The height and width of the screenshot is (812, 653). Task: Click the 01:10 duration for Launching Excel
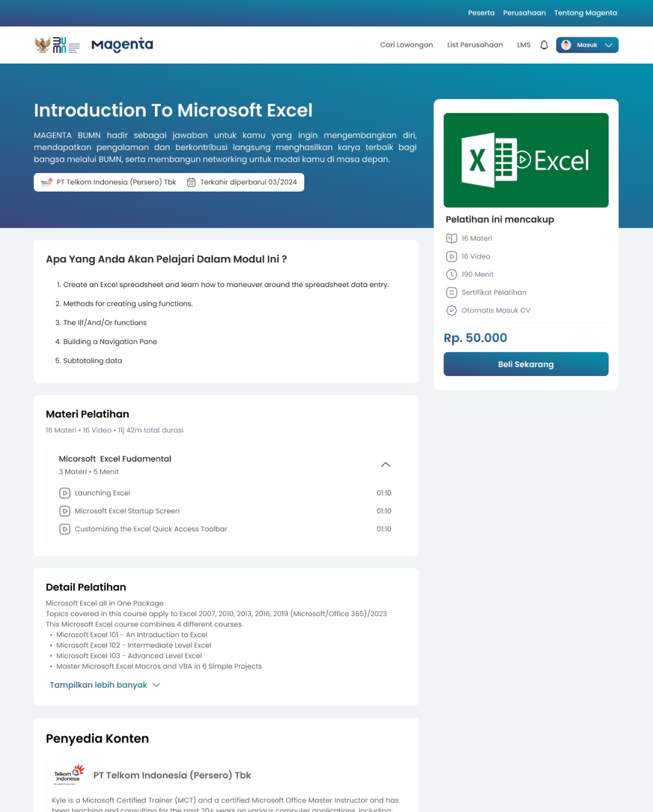384,493
